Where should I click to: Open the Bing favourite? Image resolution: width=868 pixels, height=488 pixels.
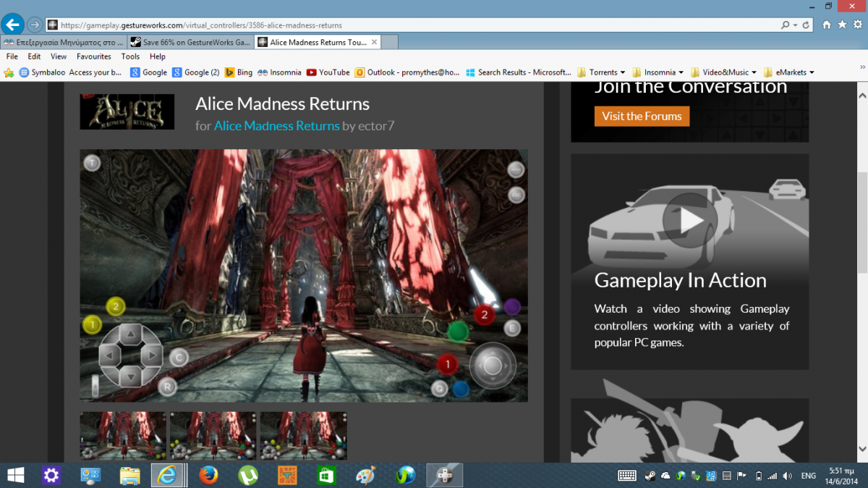click(x=239, y=72)
